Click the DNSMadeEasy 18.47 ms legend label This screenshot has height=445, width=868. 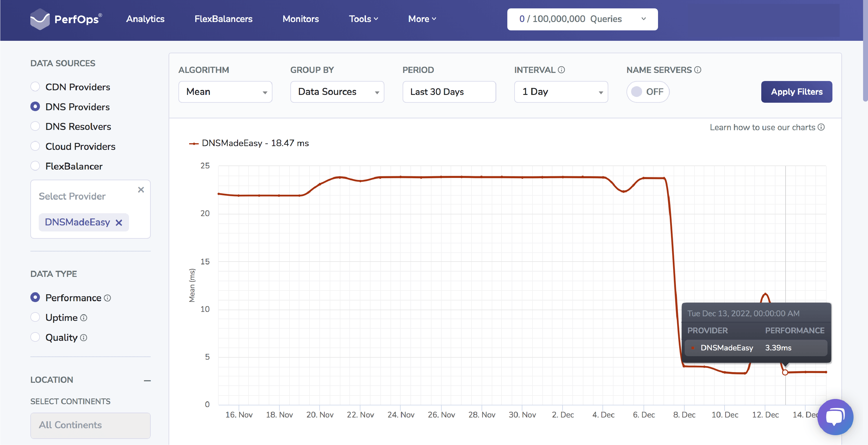click(x=255, y=143)
